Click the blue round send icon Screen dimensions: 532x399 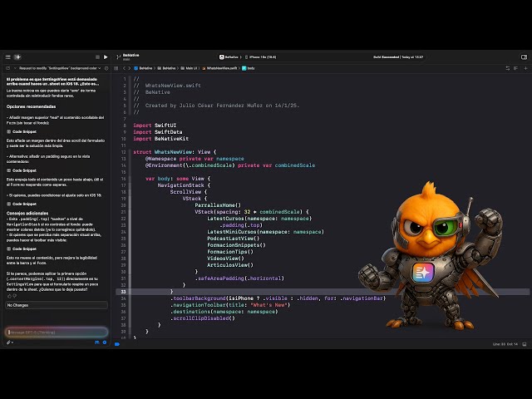point(105,342)
